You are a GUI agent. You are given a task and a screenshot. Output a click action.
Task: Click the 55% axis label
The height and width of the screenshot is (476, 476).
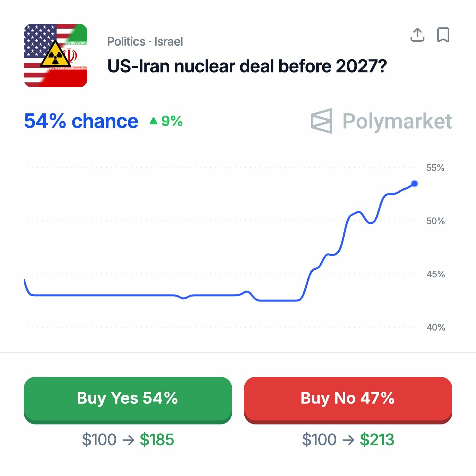(x=435, y=168)
